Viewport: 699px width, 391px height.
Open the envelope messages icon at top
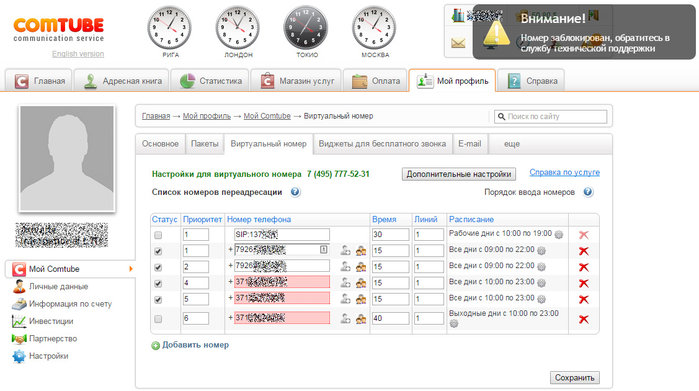(458, 43)
